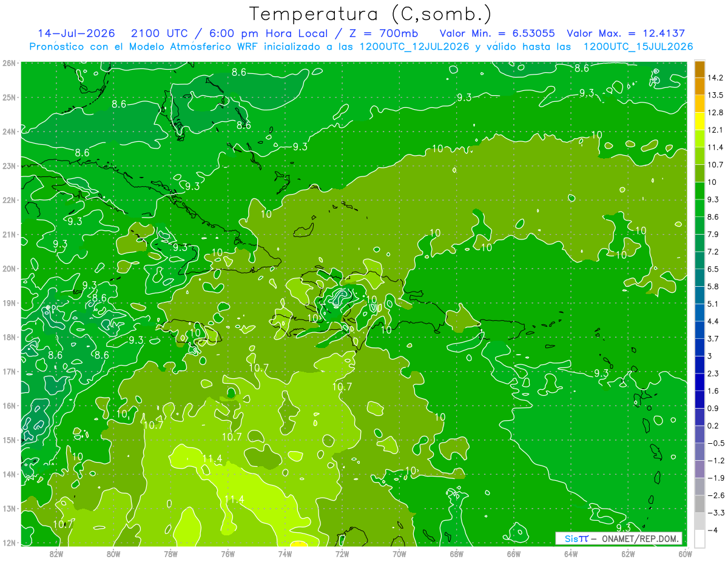
Task: Click colorbar label '-4'
Action: [713, 530]
